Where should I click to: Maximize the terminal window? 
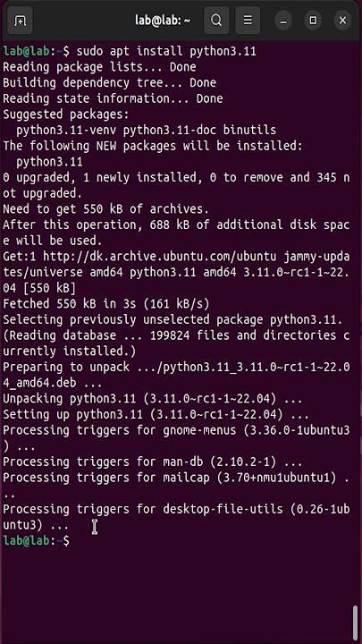(x=313, y=21)
